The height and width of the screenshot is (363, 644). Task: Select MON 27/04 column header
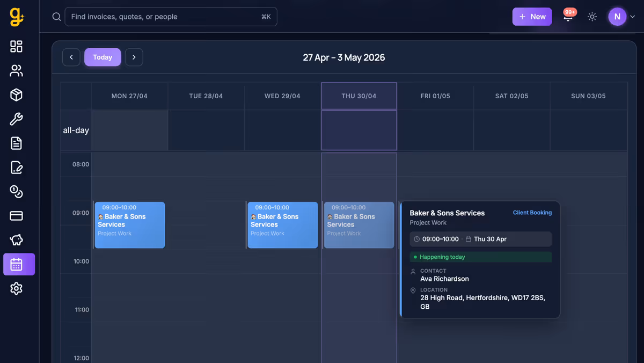[129, 96]
